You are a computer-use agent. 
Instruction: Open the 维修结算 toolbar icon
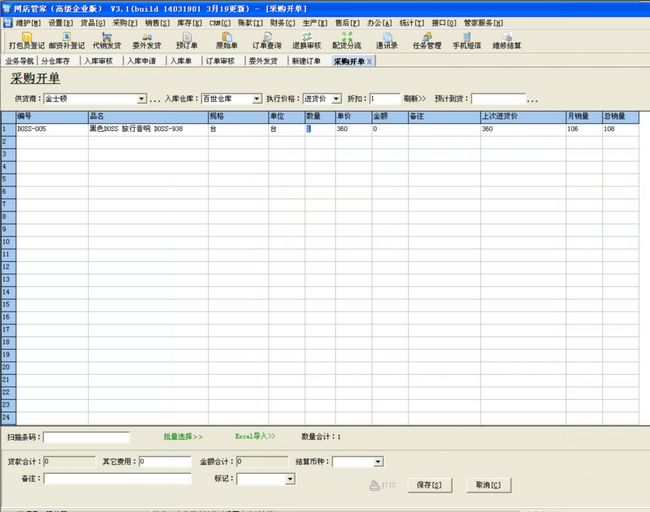507,41
